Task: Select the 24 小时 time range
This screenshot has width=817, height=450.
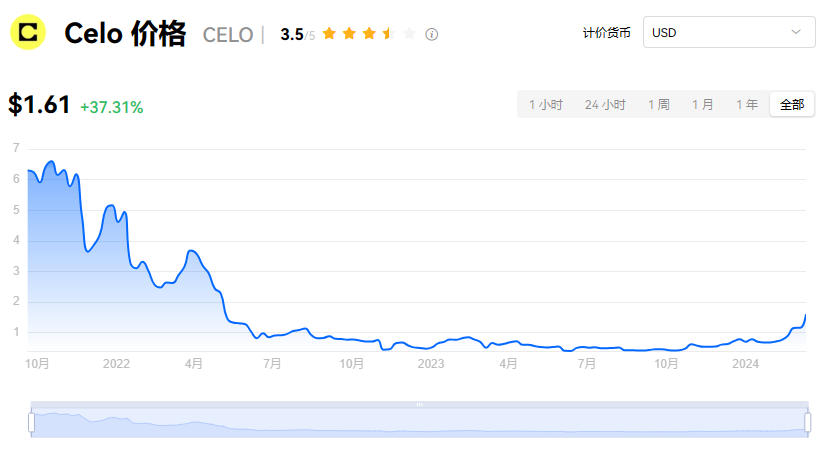Action: pyautogui.click(x=605, y=105)
